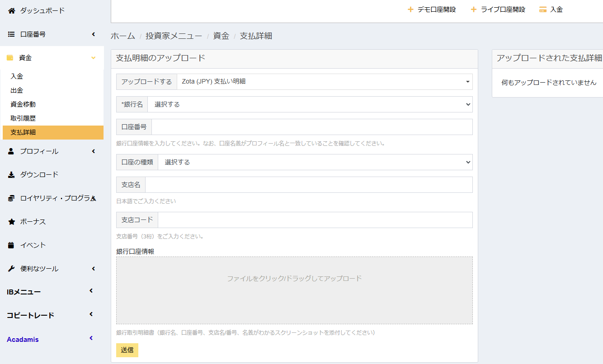The height and width of the screenshot is (364, 603).
Task: Click the person icon beside プロフィール
Action: coord(11,151)
